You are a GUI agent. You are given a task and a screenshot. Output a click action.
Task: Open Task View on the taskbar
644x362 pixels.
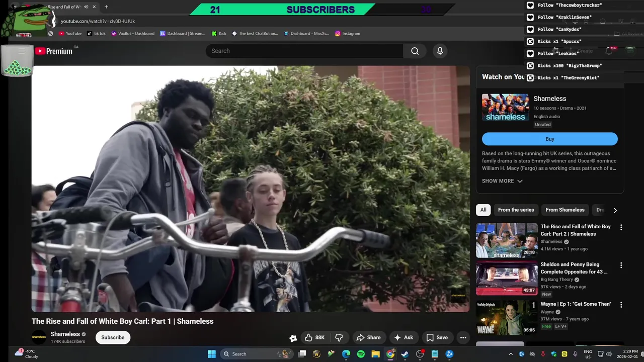coord(302,354)
